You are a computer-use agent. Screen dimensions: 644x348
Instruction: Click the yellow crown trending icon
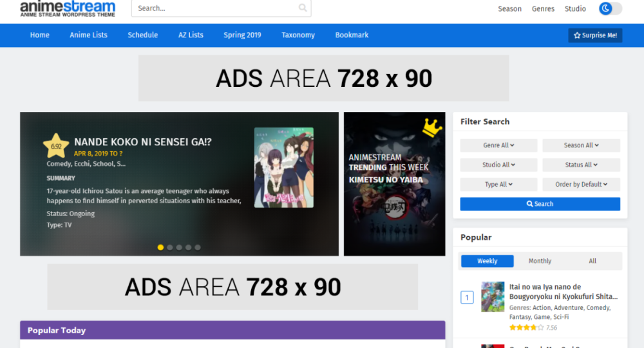click(432, 127)
